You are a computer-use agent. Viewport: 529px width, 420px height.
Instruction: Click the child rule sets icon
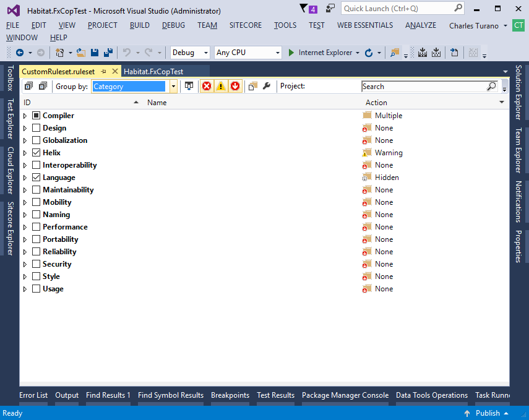pyautogui.click(x=252, y=87)
